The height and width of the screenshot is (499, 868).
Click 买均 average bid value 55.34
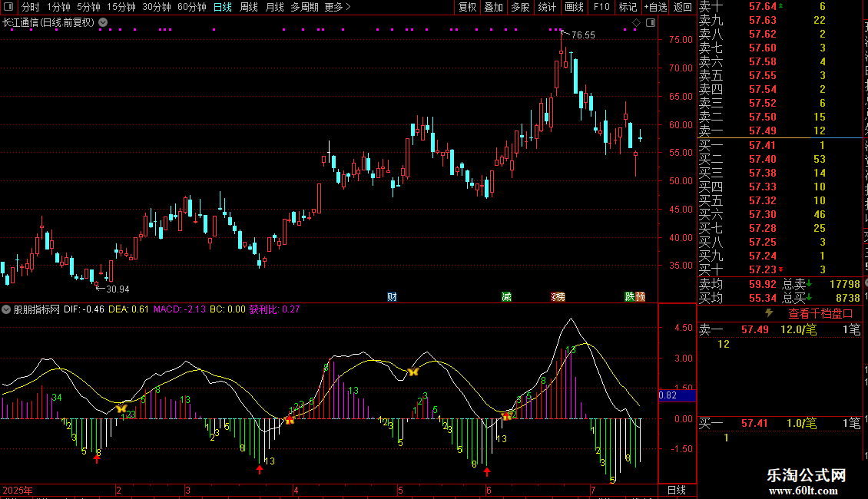762,298
